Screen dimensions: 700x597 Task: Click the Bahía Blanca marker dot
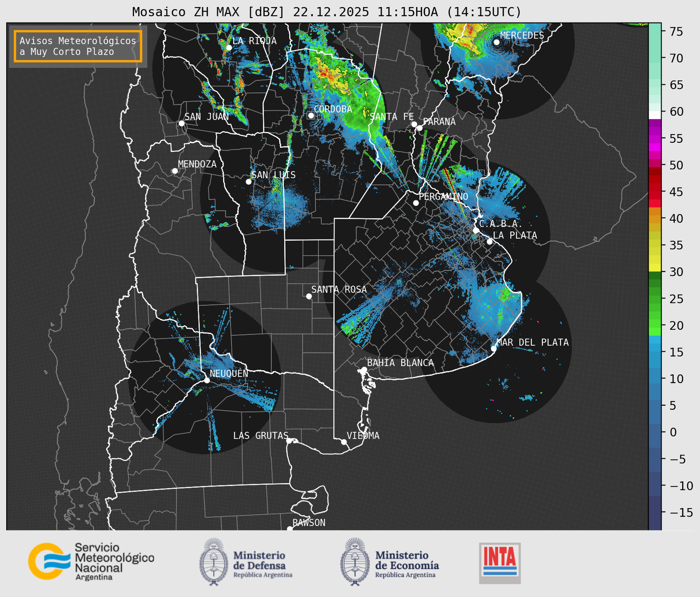coord(364,369)
